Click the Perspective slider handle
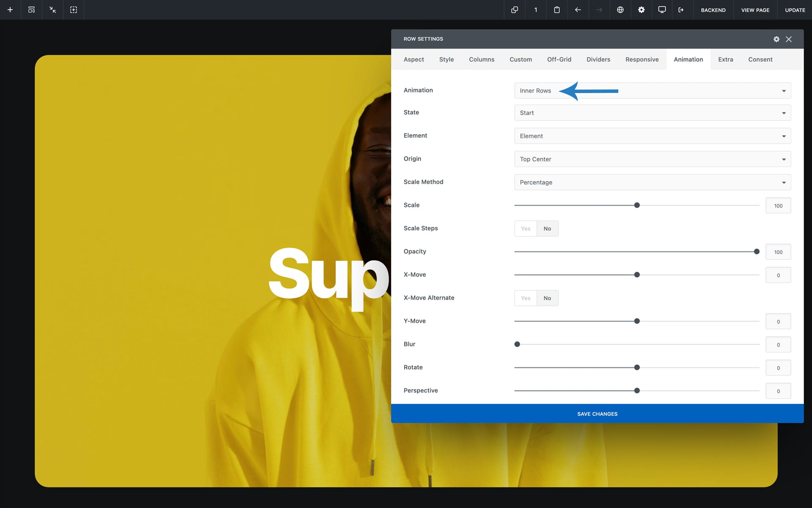The width and height of the screenshot is (812, 508). pos(637,390)
